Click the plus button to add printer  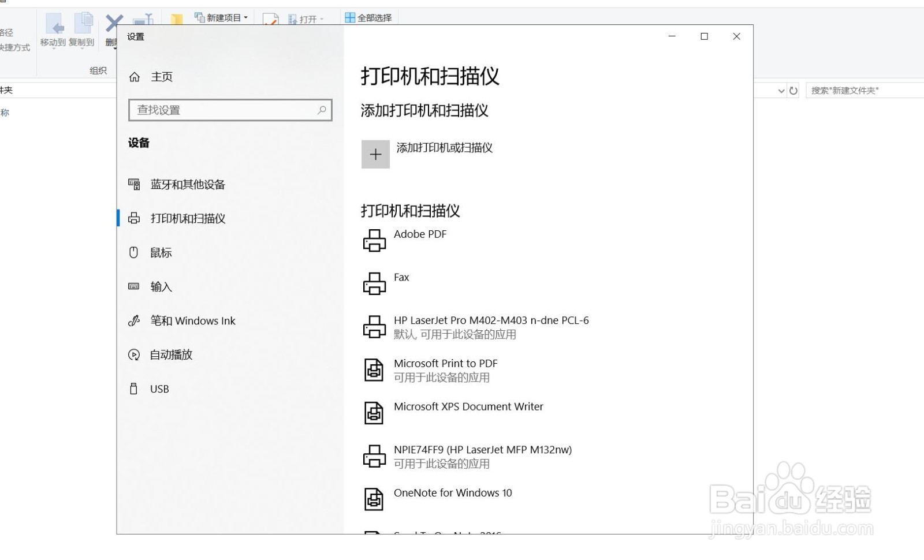point(375,154)
